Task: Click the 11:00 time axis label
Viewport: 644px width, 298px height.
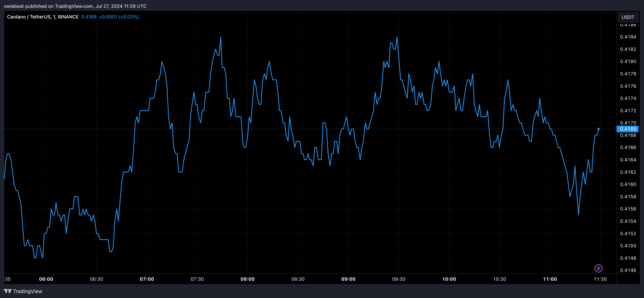Action: [x=550, y=279]
